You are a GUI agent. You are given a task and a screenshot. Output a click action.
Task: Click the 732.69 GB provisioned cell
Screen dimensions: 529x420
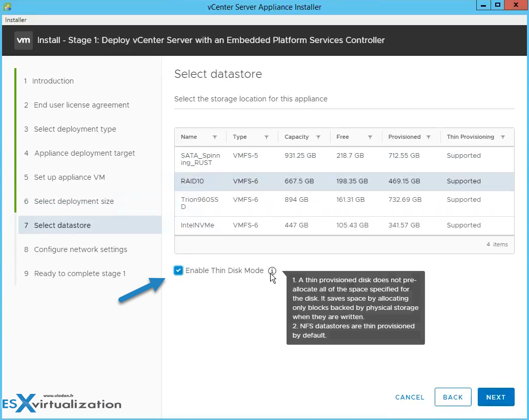point(405,200)
